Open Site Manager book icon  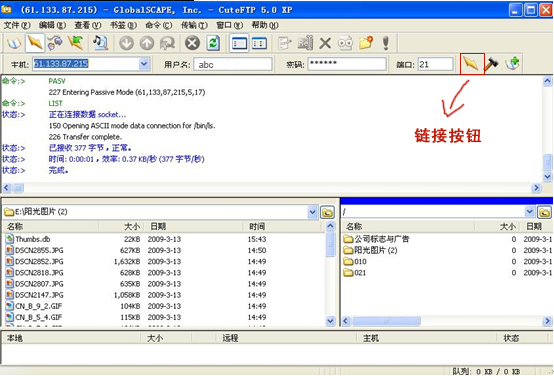[x=14, y=43]
